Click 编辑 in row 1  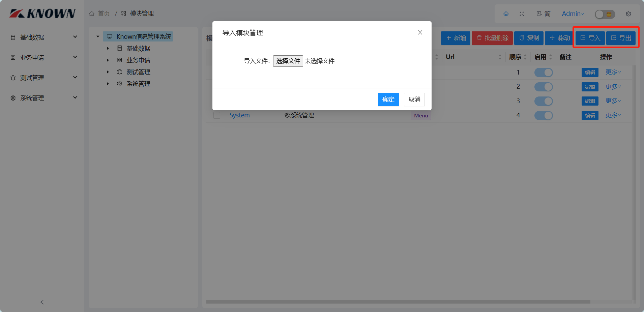pos(590,73)
